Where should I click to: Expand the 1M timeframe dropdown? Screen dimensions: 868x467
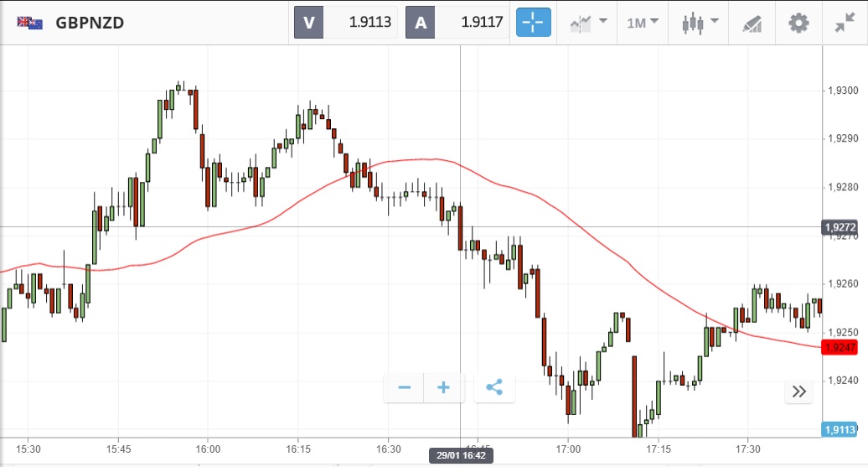(x=643, y=23)
